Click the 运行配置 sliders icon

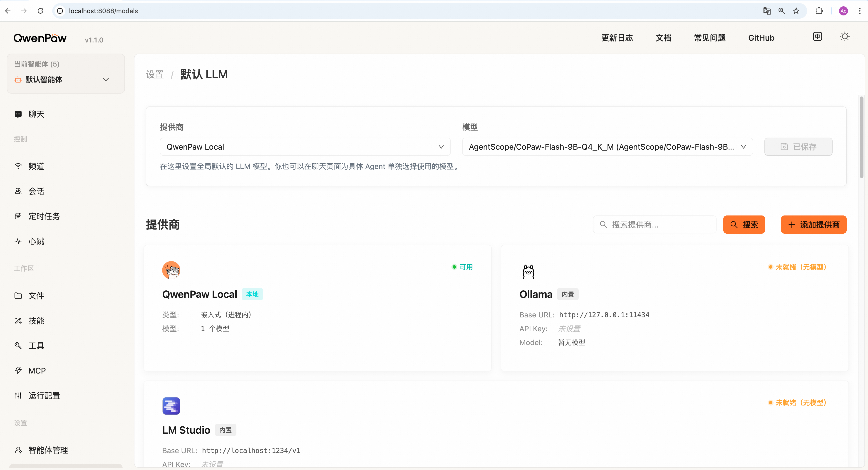(x=18, y=396)
